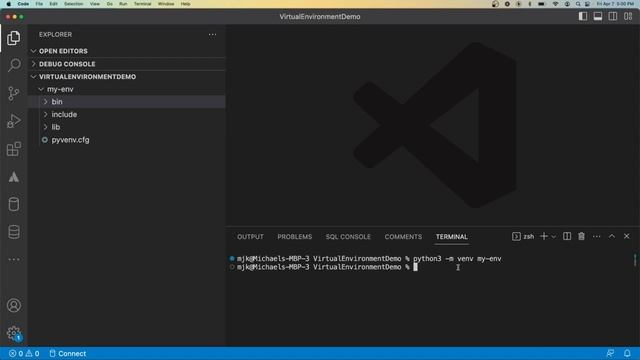640x360 pixels.
Task: Open errors and warnings status indicator
Action: pyautogui.click(x=24, y=353)
